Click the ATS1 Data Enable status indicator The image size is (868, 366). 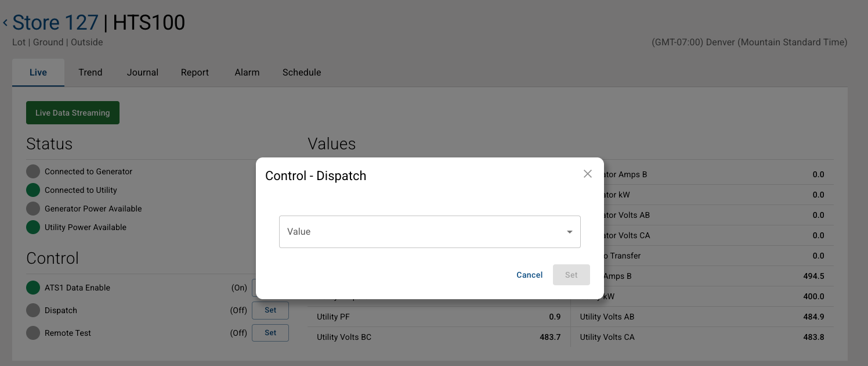click(33, 288)
